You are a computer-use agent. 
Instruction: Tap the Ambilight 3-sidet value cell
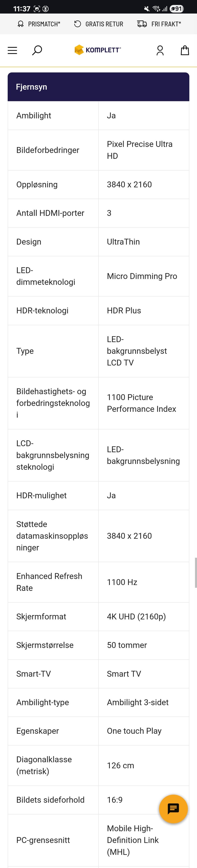(x=138, y=702)
